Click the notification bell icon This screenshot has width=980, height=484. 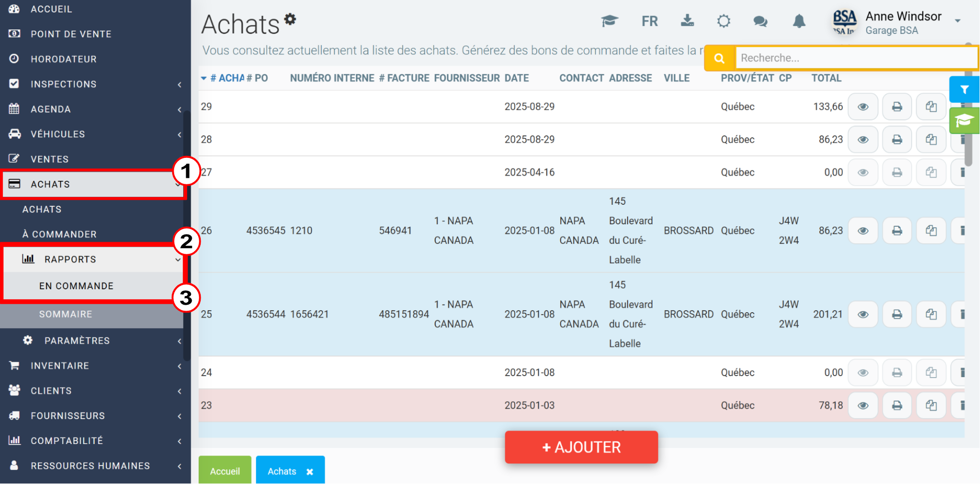799,21
